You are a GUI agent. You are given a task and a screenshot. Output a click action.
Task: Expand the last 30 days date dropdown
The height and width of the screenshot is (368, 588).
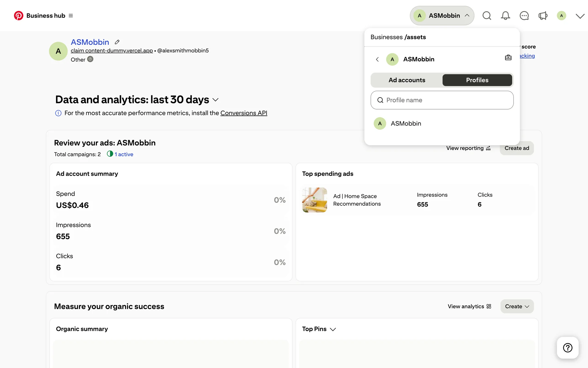click(x=216, y=100)
